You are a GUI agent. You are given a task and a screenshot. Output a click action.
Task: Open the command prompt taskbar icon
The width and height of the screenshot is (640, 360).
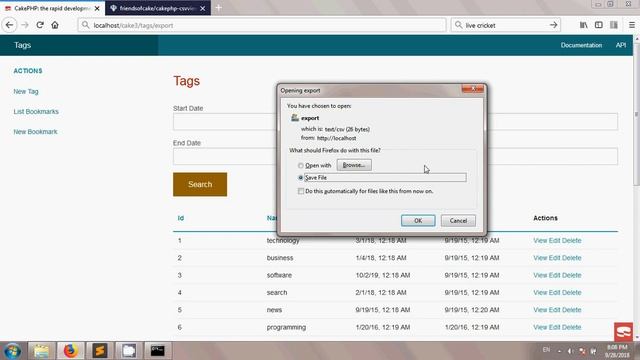tap(157, 351)
